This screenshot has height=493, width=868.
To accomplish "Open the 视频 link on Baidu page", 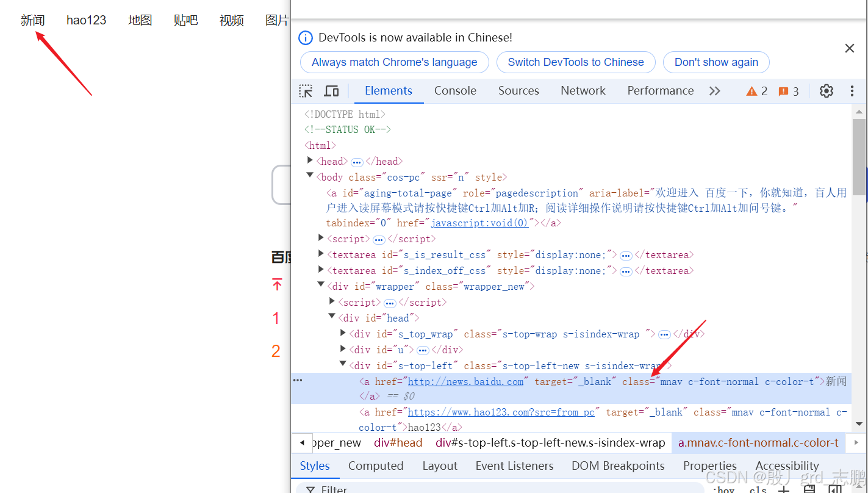I will pos(232,21).
